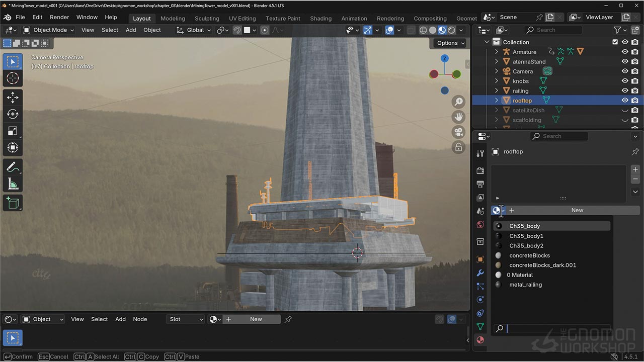Open the Modifiers wrench properties tab
This screenshot has height=362, width=644.
point(480,273)
